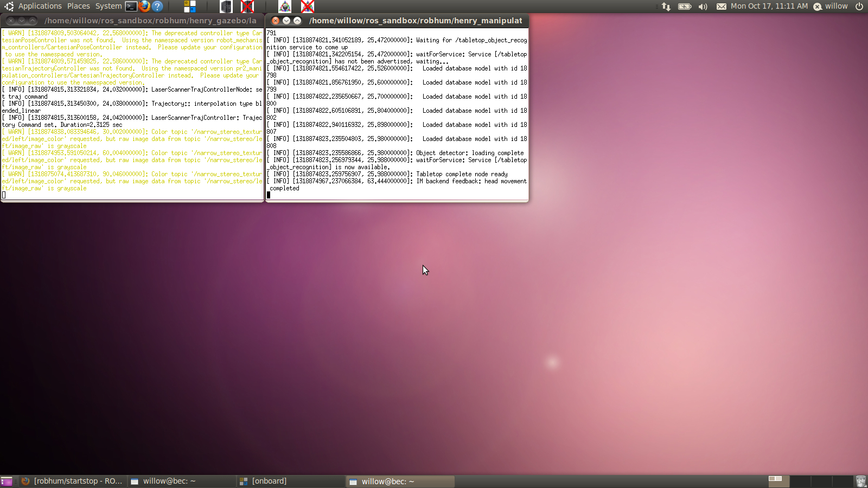Image resolution: width=868 pixels, height=488 pixels.
Task: Open the battery status indicator
Action: pos(685,7)
